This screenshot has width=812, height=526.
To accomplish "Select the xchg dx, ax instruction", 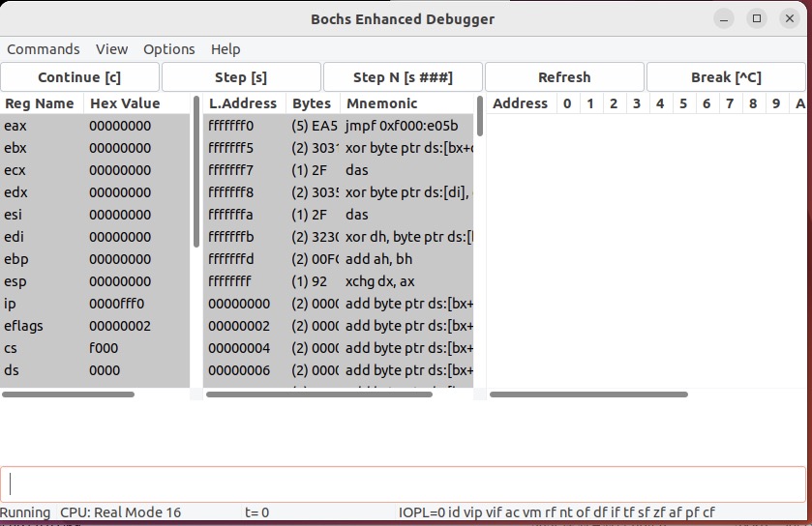I will click(338, 281).
